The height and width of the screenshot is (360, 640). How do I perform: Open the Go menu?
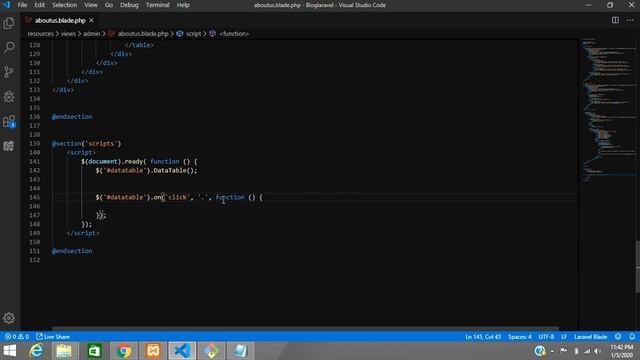[x=109, y=5]
